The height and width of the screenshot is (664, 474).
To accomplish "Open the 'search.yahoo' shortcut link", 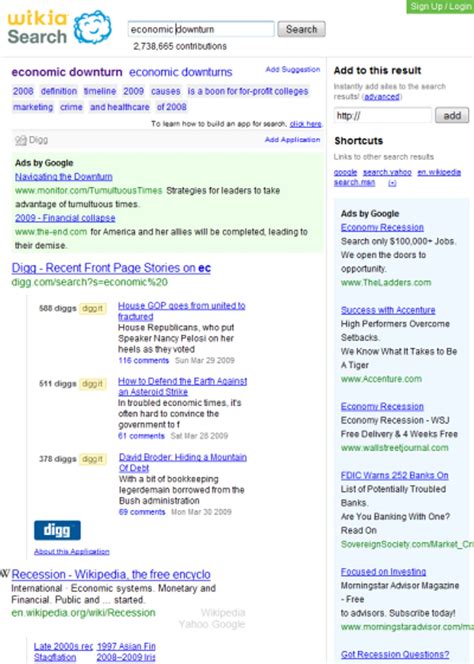I will pos(387,172).
